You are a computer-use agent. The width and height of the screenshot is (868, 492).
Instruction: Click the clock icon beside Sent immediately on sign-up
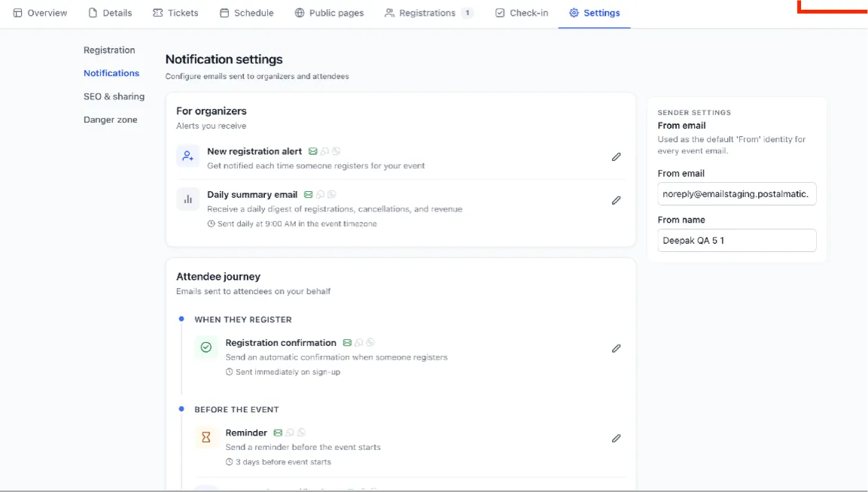coord(229,372)
